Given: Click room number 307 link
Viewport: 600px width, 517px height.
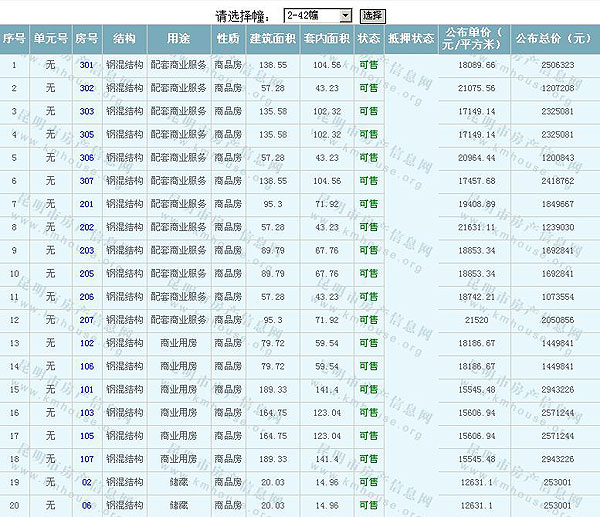Looking at the screenshot, I should [87, 181].
